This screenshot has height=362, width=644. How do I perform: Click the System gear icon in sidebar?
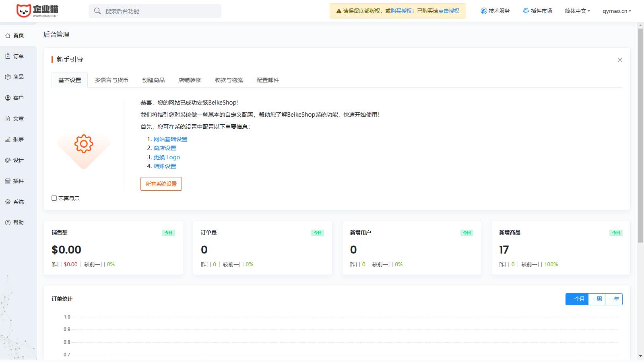(8, 202)
